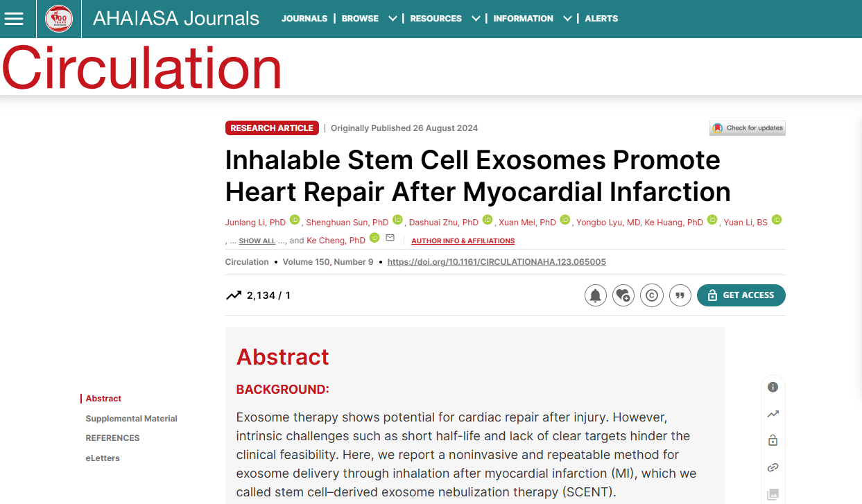Screen dimensions: 862x504
Task: Open the hamburger main menu
Action: [14, 19]
